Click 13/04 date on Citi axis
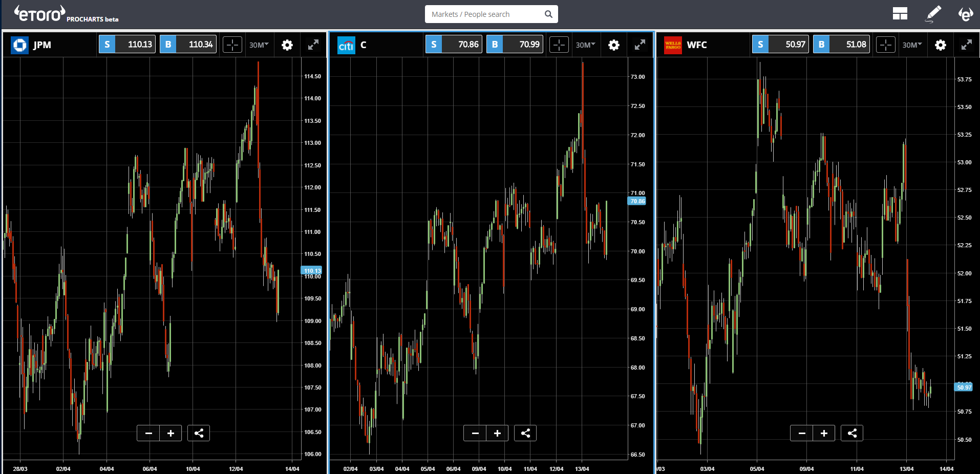980x474 pixels. [x=582, y=469]
